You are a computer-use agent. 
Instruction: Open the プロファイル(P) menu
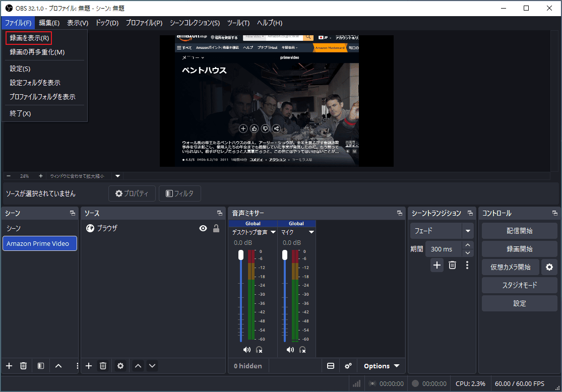coord(144,23)
